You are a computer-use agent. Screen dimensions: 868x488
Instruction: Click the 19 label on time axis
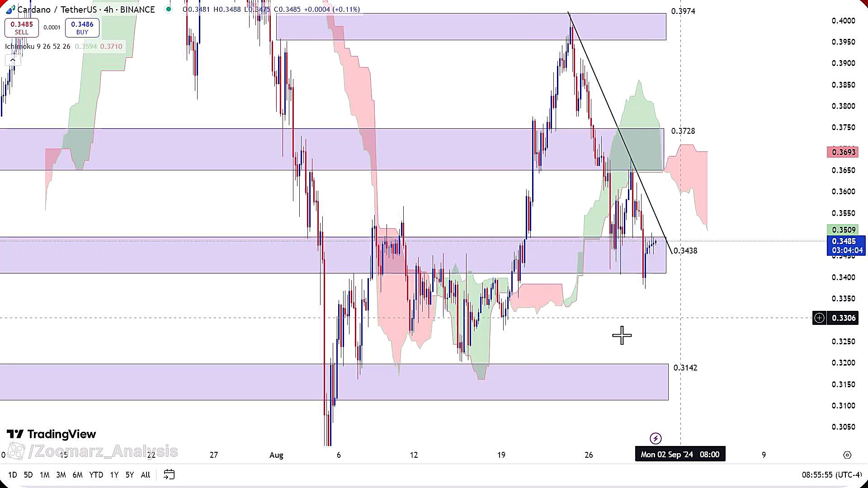pos(501,455)
